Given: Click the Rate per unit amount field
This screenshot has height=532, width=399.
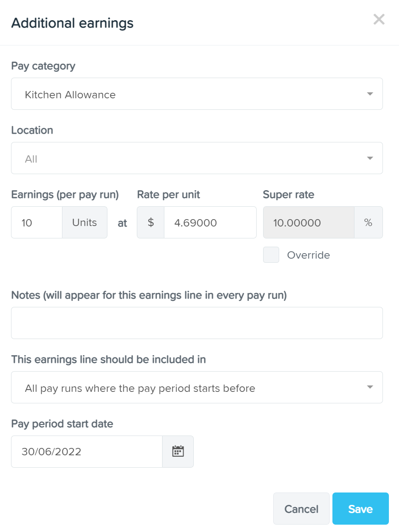Looking at the screenshot, I should pos(210,222).
